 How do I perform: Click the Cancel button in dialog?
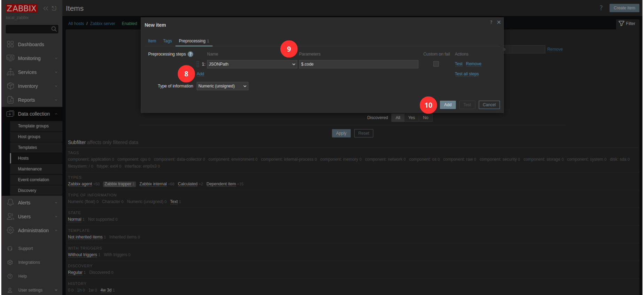(x=489, y=105)
